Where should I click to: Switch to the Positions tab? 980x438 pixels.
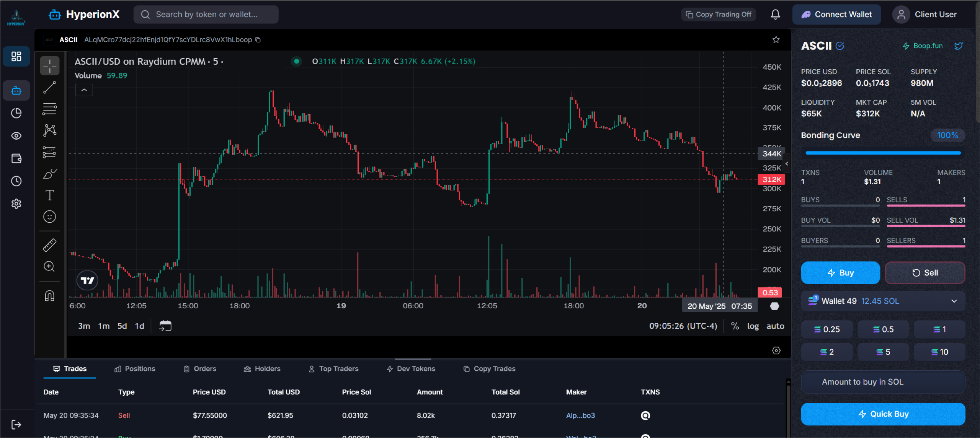tap(135, 369)
